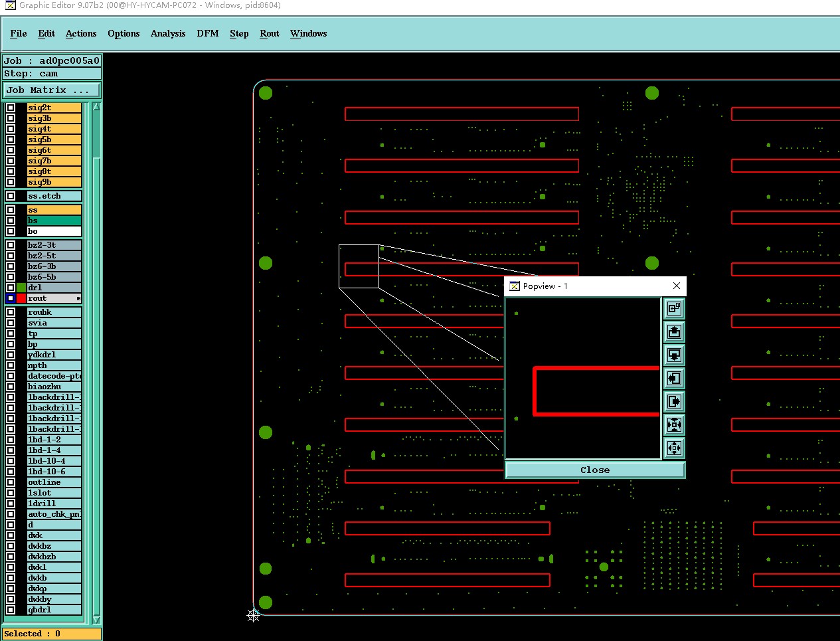840x641 pixels.
Task: Pan the Popview right with arrow icon
Action: coord(674,402)
